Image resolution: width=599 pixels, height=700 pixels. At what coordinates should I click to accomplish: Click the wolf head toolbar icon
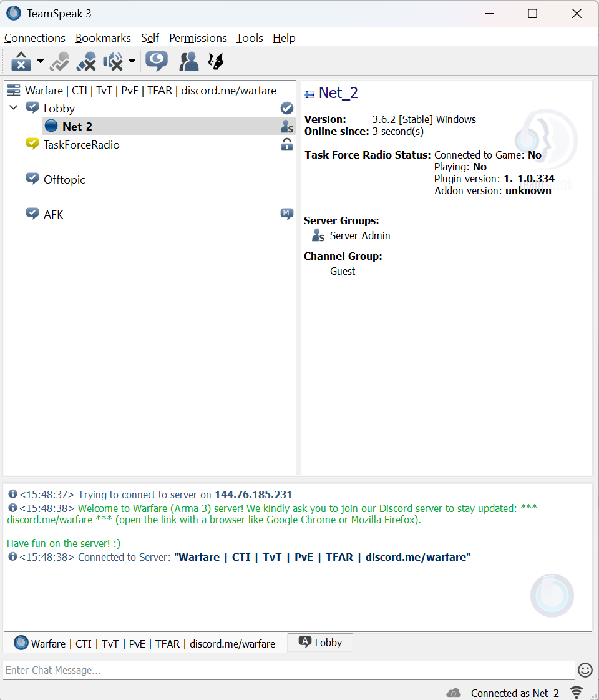[x=216, y=61]
